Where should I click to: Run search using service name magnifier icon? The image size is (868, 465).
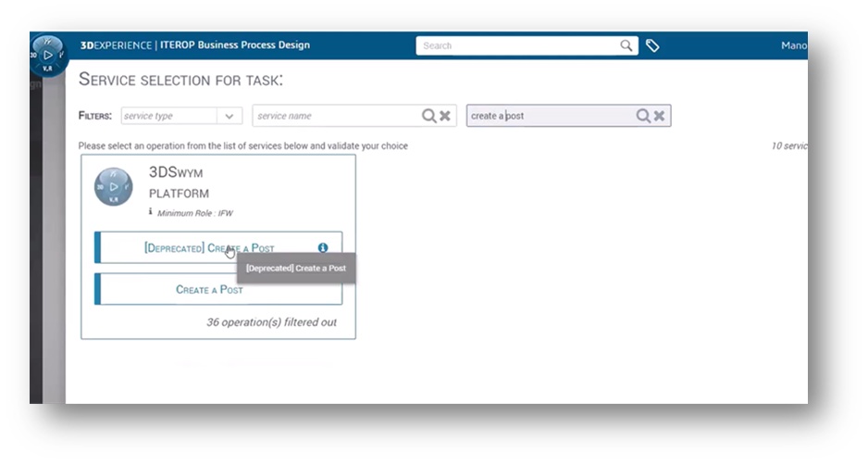(428, 116)
